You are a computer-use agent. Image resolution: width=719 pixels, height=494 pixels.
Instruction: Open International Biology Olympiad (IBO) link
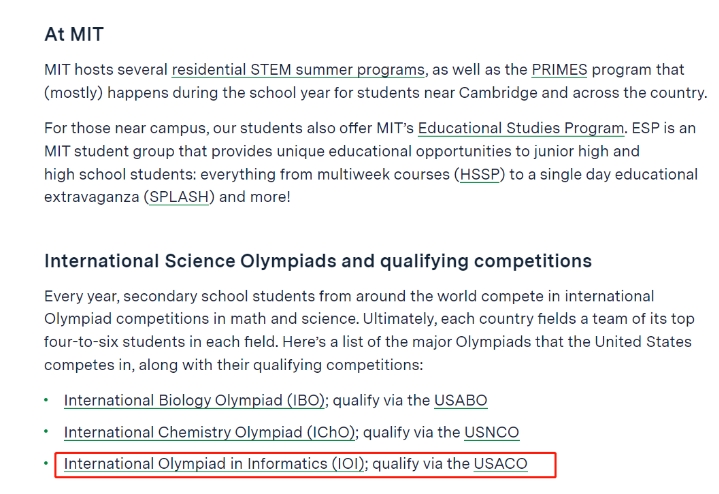pos(194,400)
